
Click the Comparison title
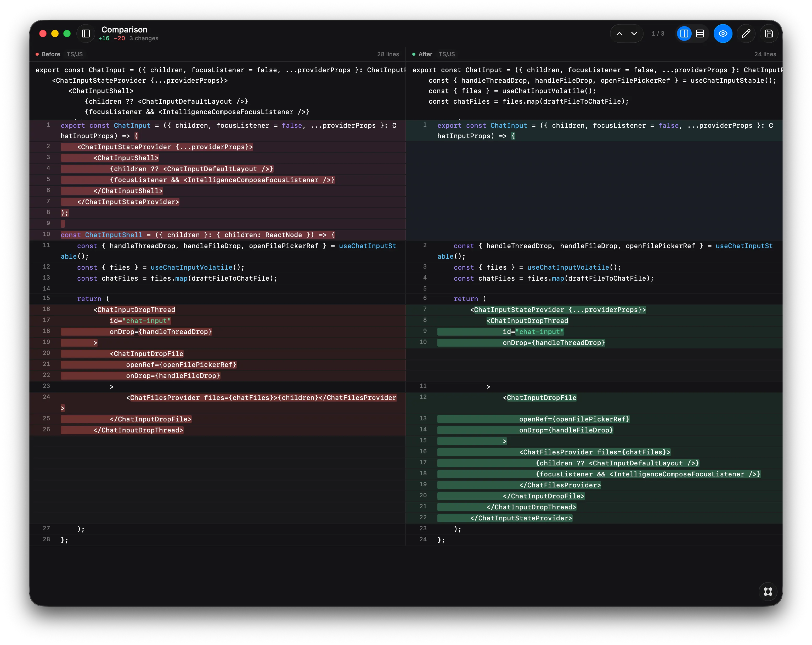[124, 29]
